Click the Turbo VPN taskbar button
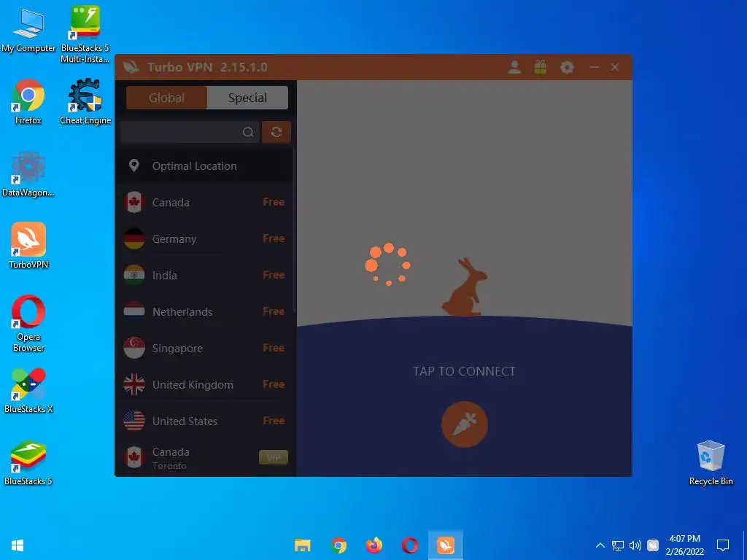The height and width of the screenshot is (560, 747). (446, 545)
